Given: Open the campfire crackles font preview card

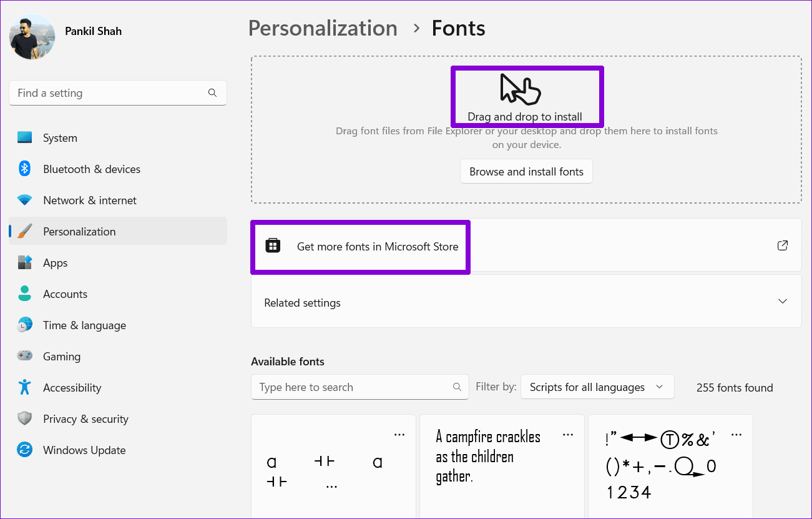Looking at the screenshot, I should point(502,467).
